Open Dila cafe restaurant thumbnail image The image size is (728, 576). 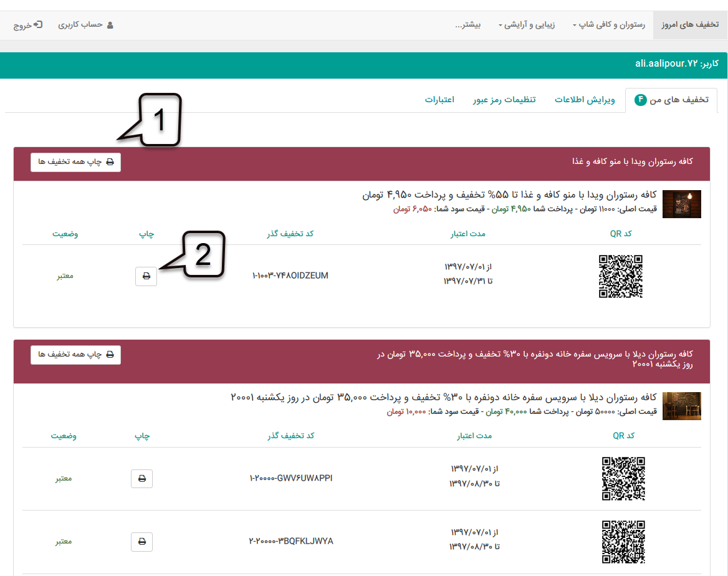point(681,406)
